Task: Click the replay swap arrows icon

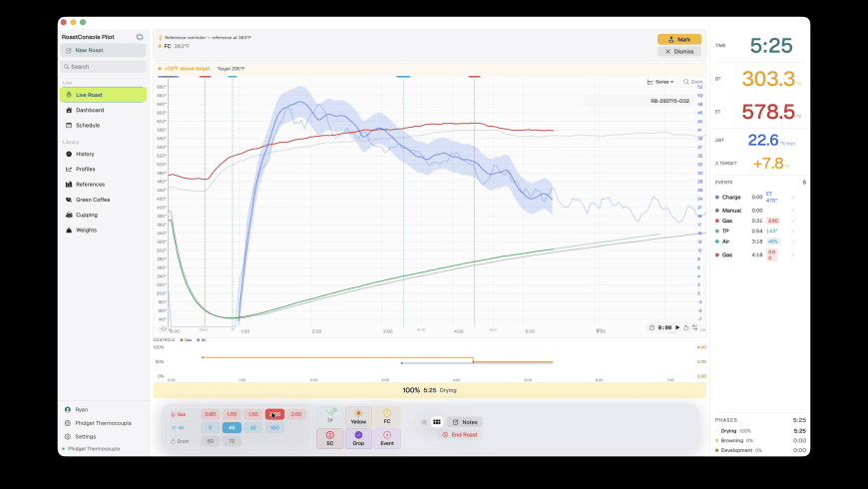Action: (694, 328)
